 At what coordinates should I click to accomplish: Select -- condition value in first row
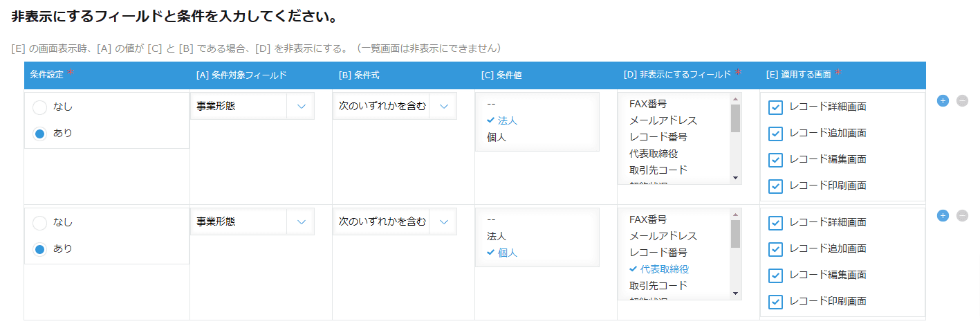click(491, 104)
